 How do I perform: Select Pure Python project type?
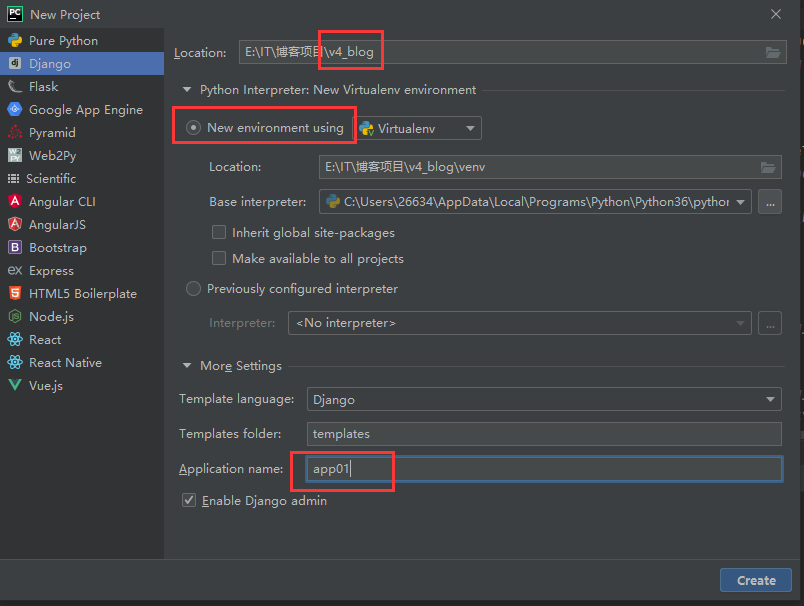coord(82,41)
